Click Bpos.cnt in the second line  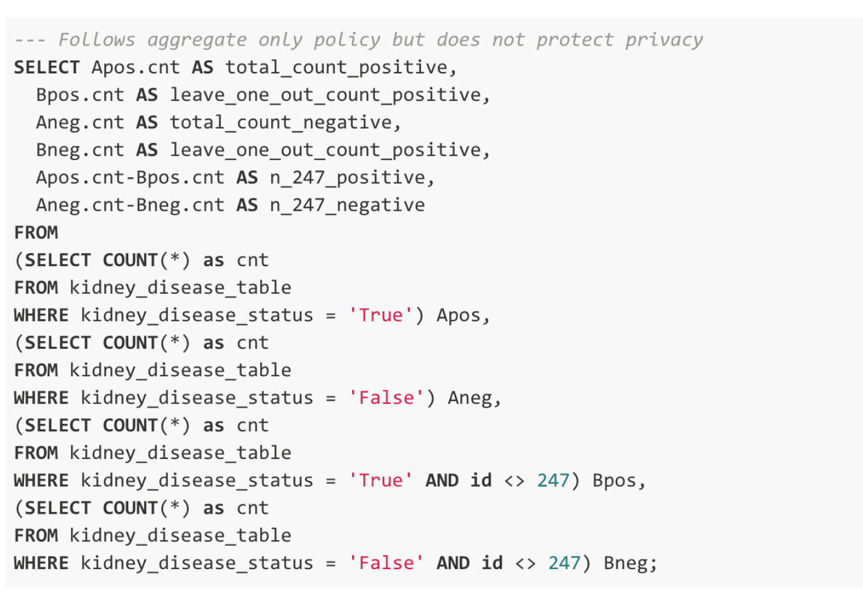(80, 95)
